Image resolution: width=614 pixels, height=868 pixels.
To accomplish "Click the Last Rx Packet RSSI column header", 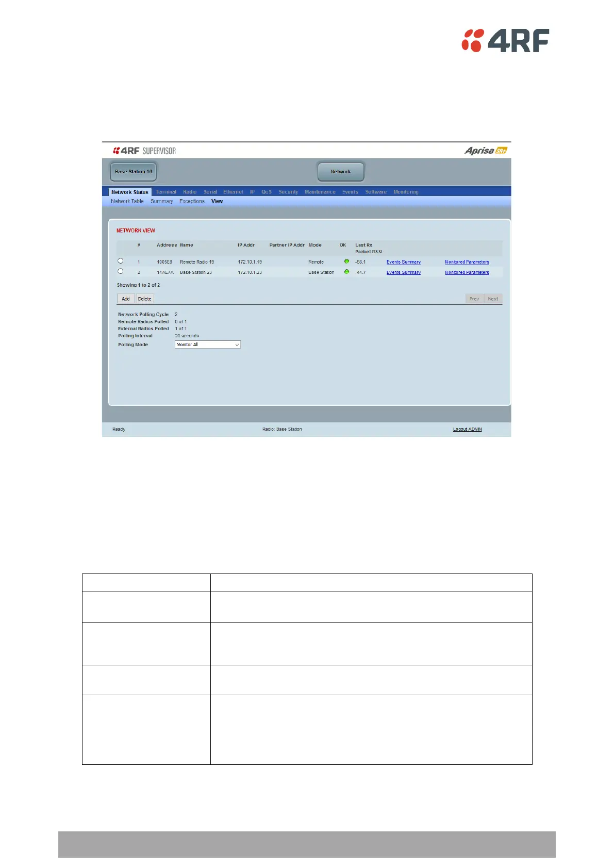I will 369,248.
